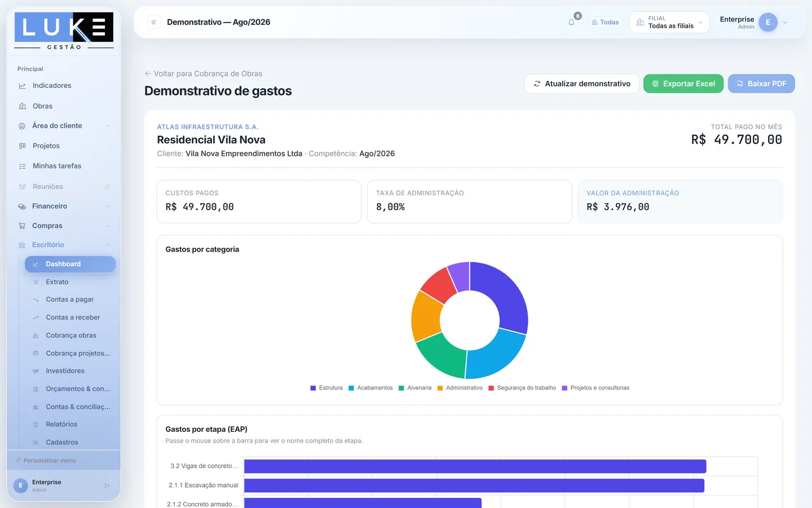Screen dimensions: 812x508
Task: Click the Compras cart icon
Action: pyautogui.click(x=22, y=226)
